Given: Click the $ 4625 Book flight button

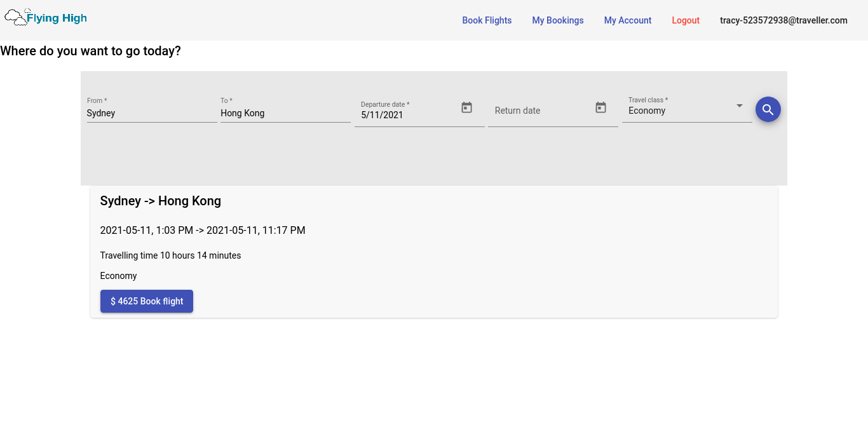Looking at the screenshot, I should 147,301.
